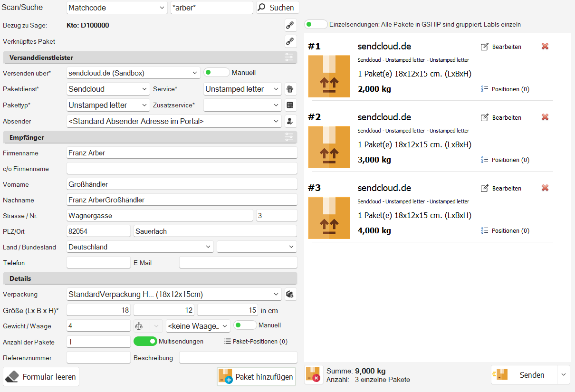Open the Absender address dropdown
The height and width of the screenshot is (392, 575).
coord(174,121)
